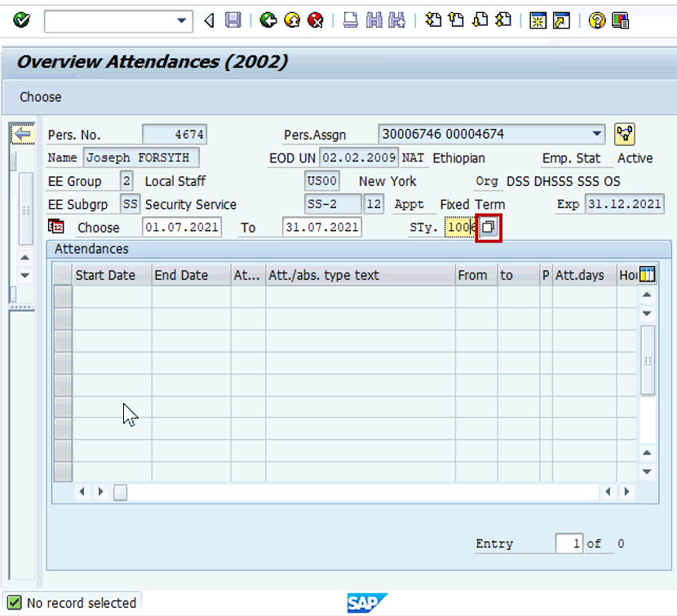Click the Att./abs. type text column header
The image size is (677, 616).
tap(361, 275)
